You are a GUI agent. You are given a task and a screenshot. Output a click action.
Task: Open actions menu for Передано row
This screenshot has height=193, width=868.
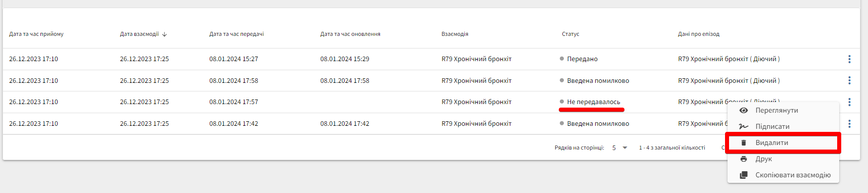coord(849,59)
